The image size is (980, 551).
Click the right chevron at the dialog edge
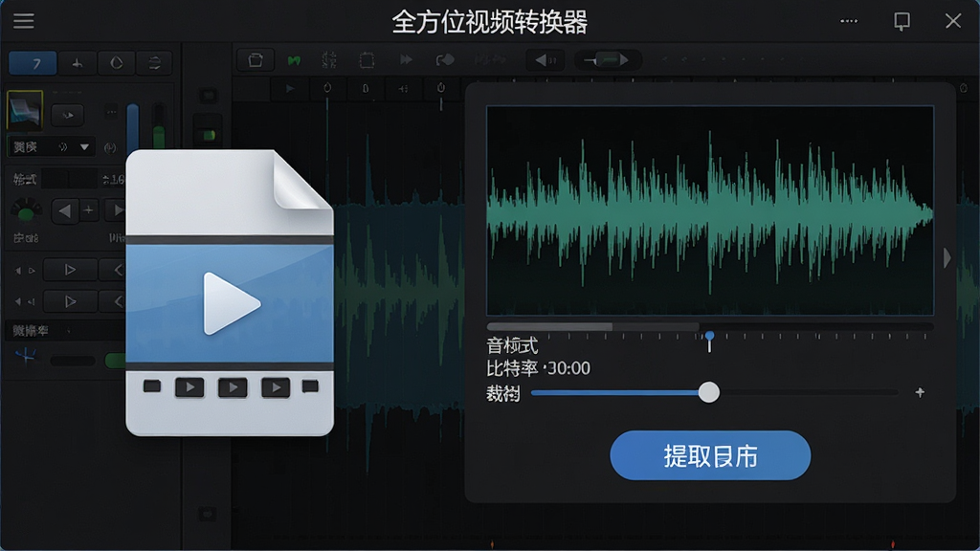[947, 257]
